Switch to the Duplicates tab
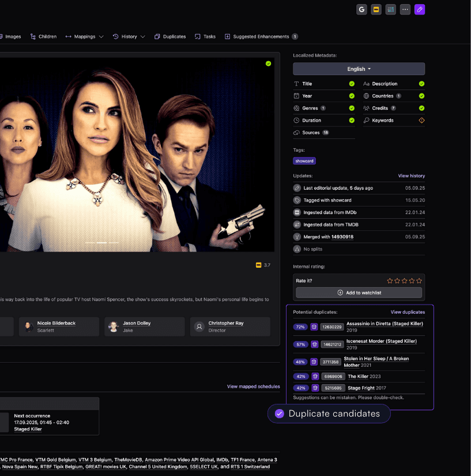Image resolution: width=471 pixels, height=476 pixels. click(x=170, y=36)
